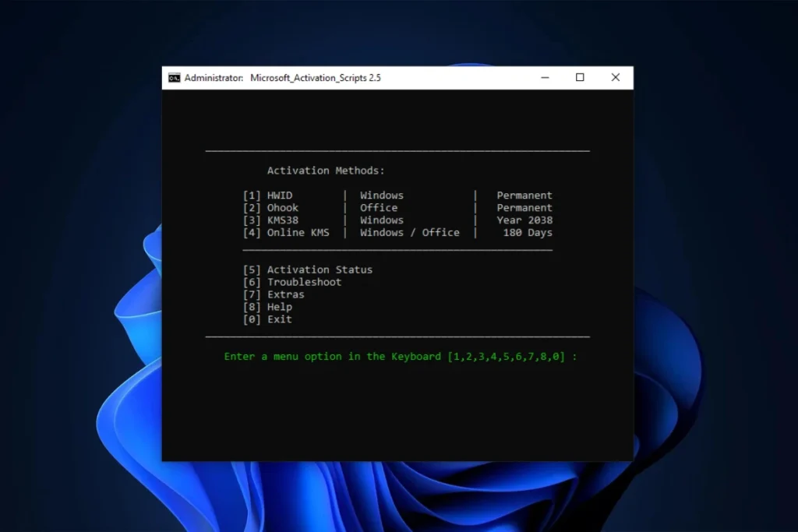Image resolution: width=798 pixels, height=532 pixels.
Task: Click 'Office' in the Ohook row
Action: 379,207
